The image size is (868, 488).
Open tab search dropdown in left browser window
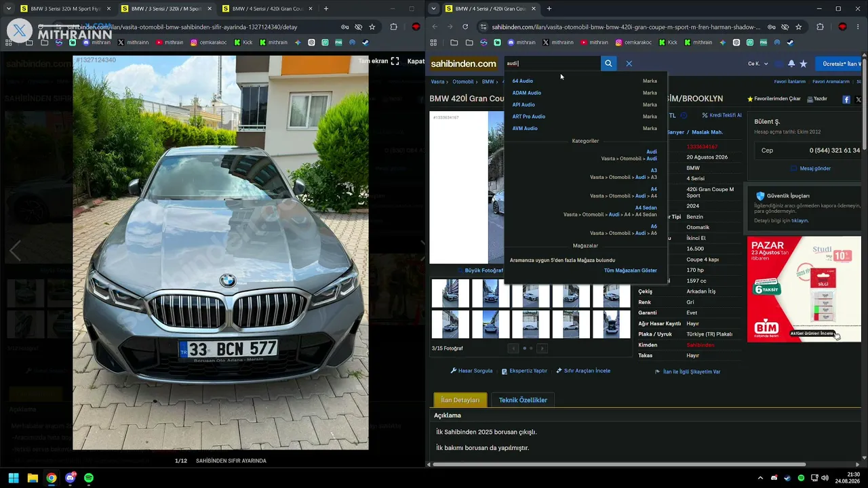click(7, 9)
